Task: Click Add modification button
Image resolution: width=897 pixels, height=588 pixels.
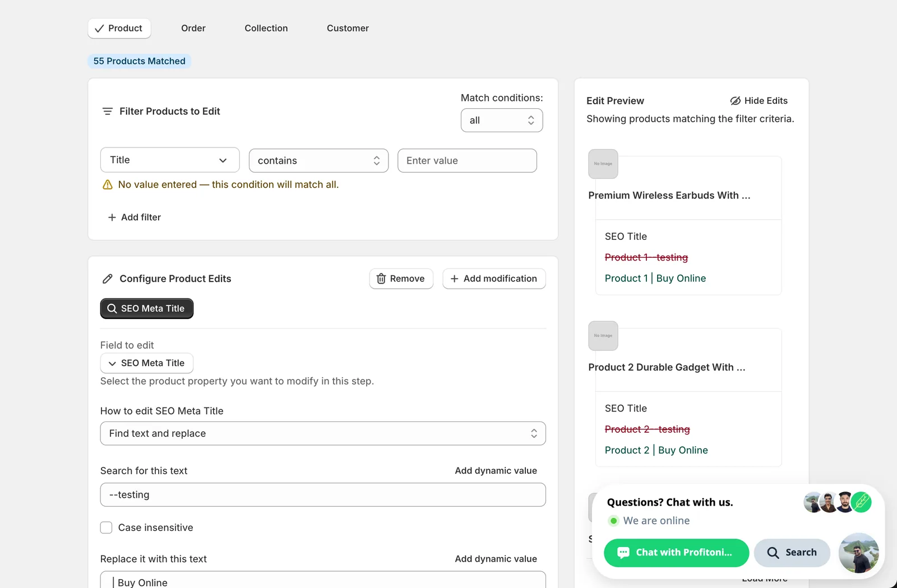Action: pos(494,279)
